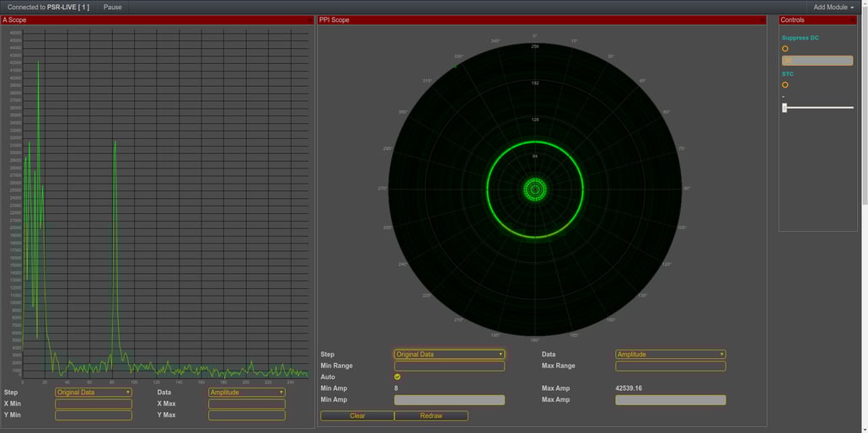Click the X Min input field
868x433 pixels.
(94, 404)
